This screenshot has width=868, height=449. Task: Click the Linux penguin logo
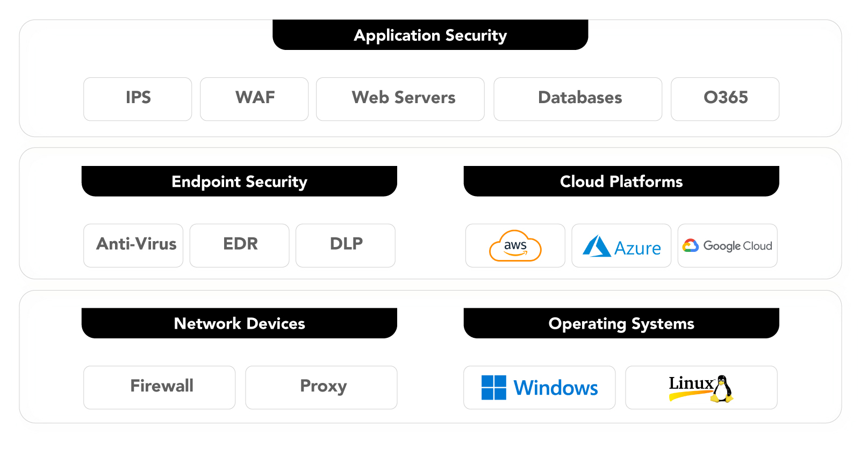(x=701, y=387)
